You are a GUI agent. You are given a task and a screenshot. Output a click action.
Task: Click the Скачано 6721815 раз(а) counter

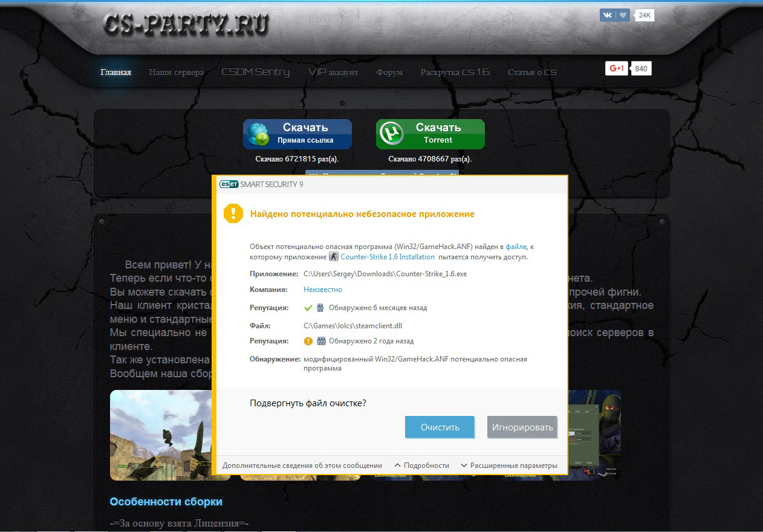297,159
